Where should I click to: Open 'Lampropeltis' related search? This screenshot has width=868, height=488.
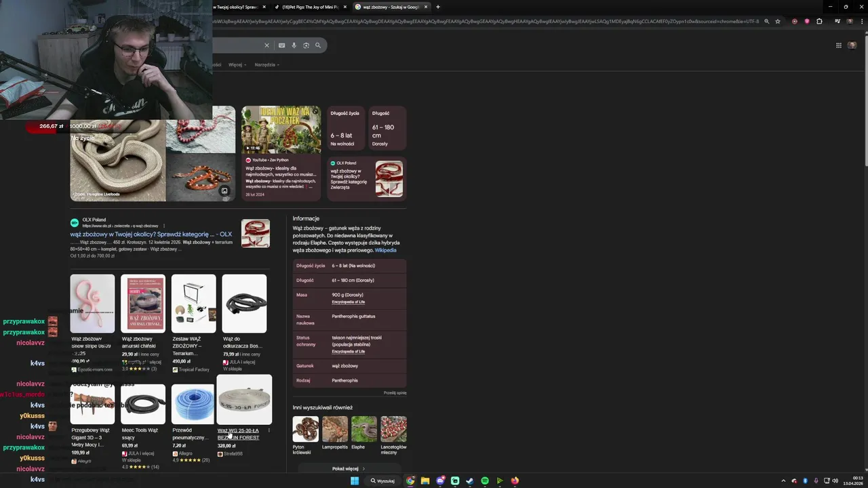(335, 432)
